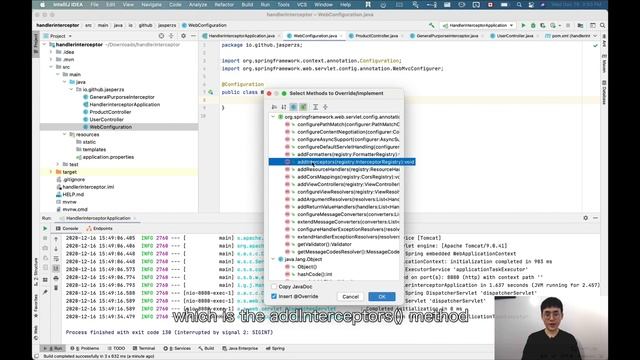Open the TODO tool window

116,349
